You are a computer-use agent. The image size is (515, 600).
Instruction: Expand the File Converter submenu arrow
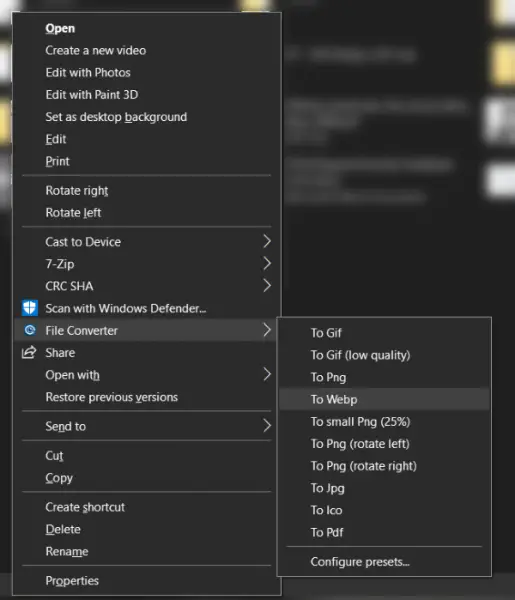267,330
